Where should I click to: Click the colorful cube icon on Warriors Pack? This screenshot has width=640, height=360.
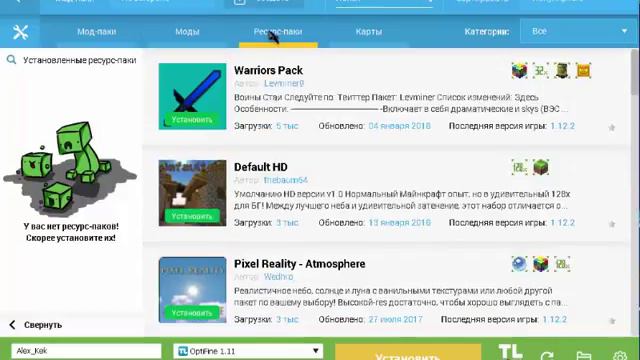click(x=519, y=71)
